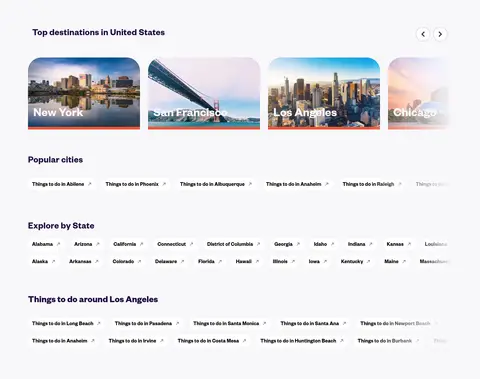This screenshot has width=480, height=379.
Task: Select the Delaware state chip
Action: [x=170, y=261]
